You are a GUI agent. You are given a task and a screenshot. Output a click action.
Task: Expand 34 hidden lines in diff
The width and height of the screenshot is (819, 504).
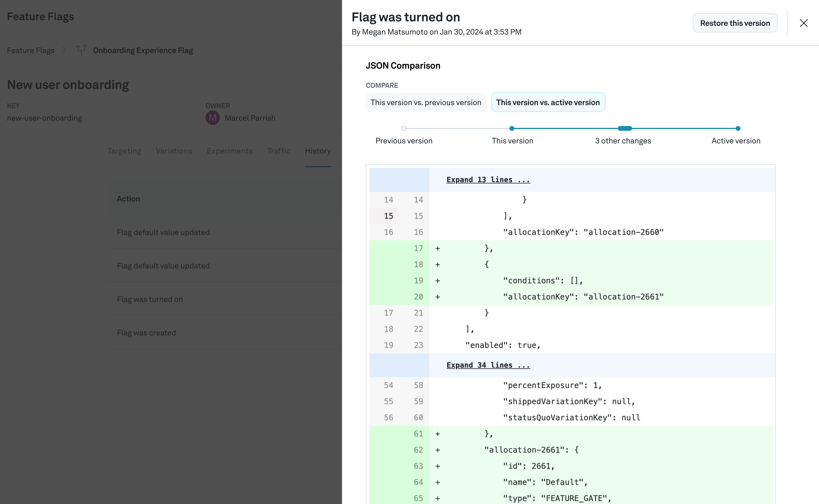click(488, 365)
